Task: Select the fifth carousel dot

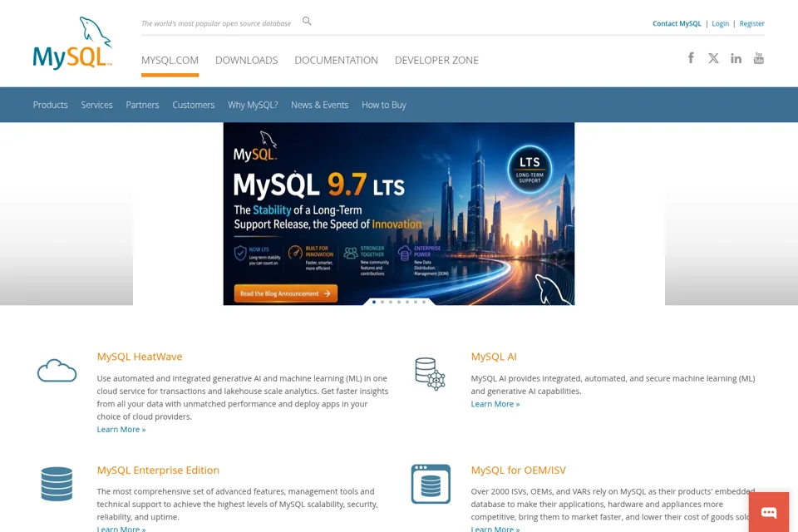Action: (x=407, y=302)
